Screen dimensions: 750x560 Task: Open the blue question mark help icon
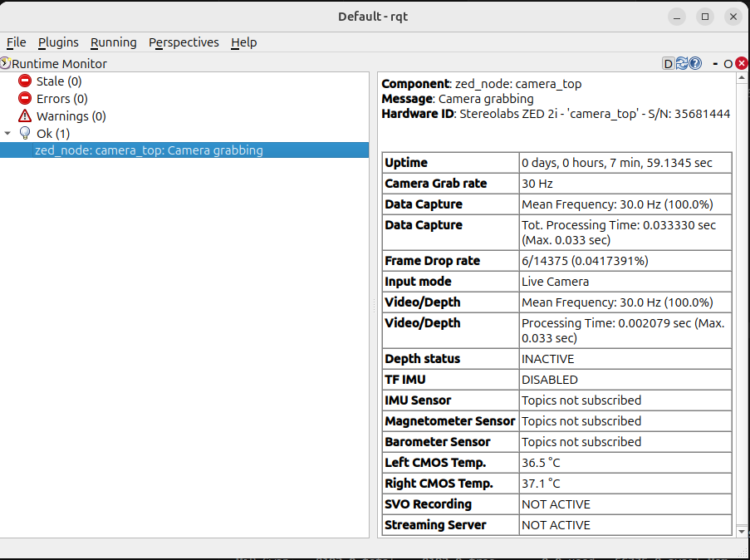[x=695, y=63]
